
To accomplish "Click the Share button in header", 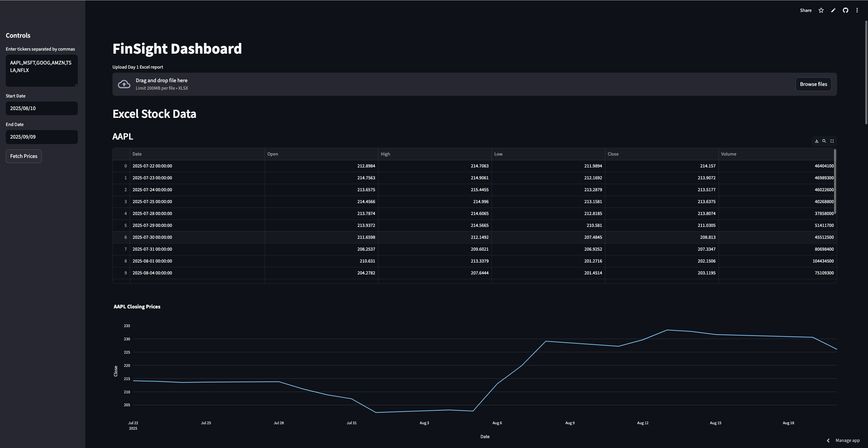I will tap(805, 10).
